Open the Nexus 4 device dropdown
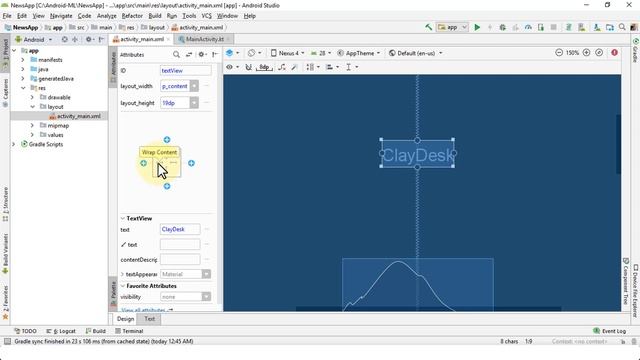This screenshot has height=360, width=640. pos(287,53)
